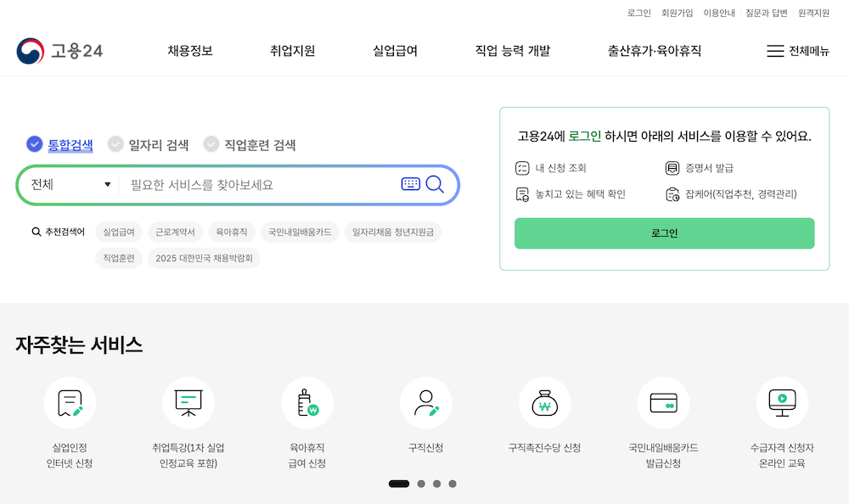Select the 근로계약서 recommended keyword chip
This screenshot has width=849, height=504.
pyautogui.click(x=175, y=232)
